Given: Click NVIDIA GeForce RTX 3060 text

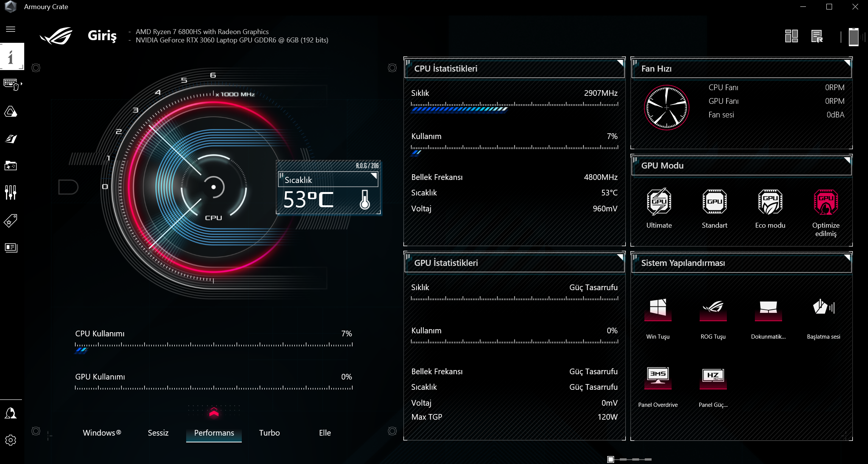Looking at the screenshot, I should [x=232, y=40].
